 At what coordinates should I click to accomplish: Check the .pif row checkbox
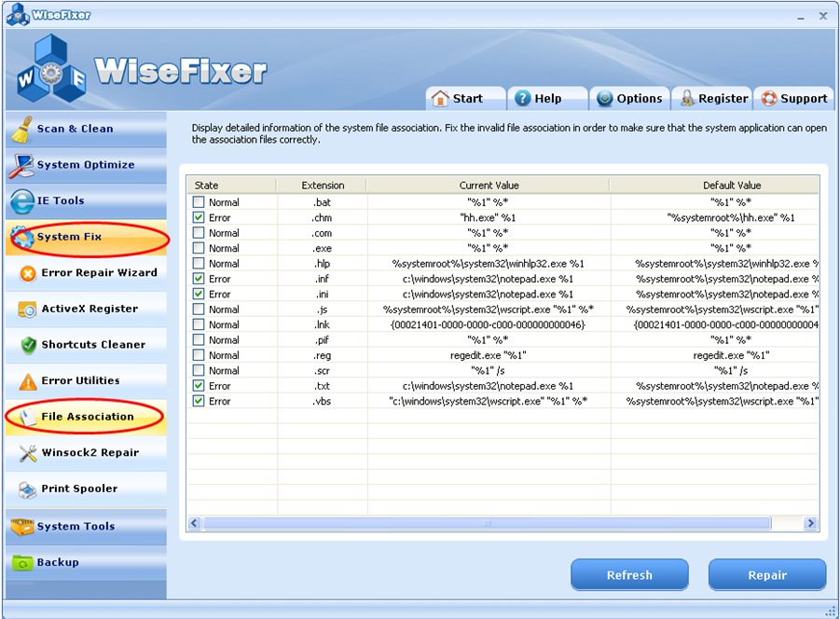[x=199, y=339]
